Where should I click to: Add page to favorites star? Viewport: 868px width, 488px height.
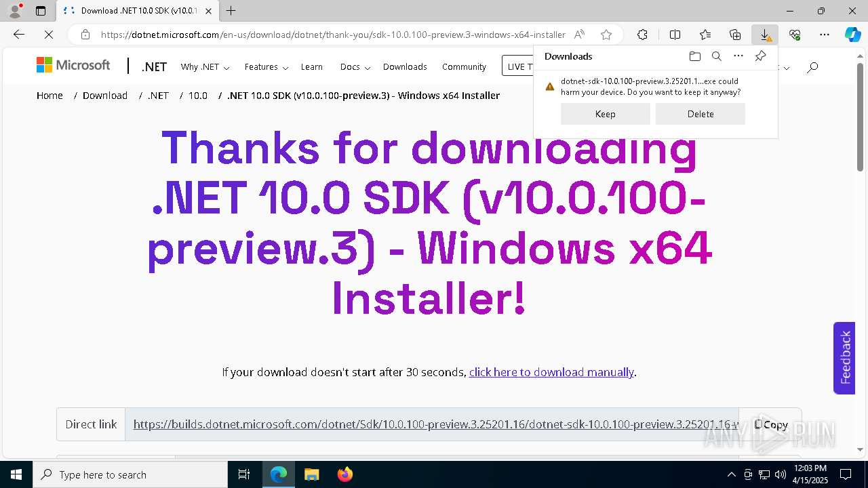tap(606, 35)
